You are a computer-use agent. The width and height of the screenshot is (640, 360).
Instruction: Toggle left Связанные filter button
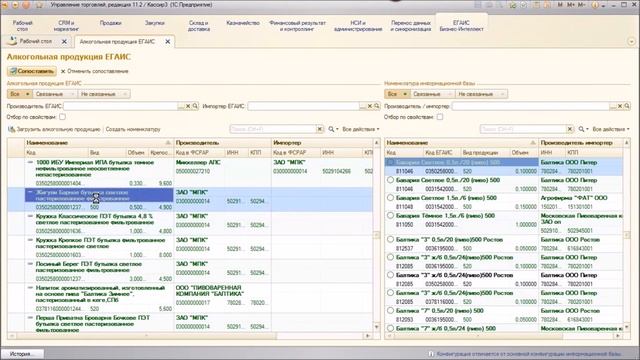54,94
